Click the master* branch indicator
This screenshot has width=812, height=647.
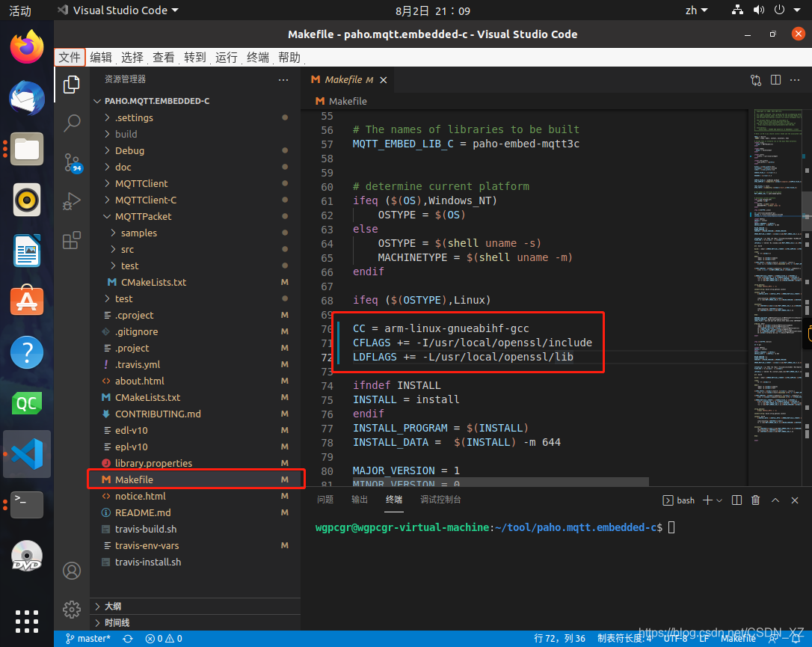pos(88,638)
